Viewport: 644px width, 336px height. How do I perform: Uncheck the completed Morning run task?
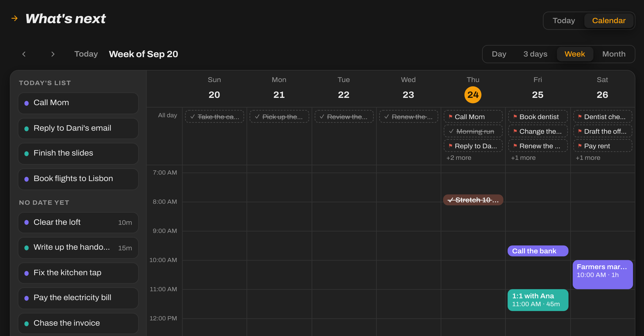pos(451,131)
